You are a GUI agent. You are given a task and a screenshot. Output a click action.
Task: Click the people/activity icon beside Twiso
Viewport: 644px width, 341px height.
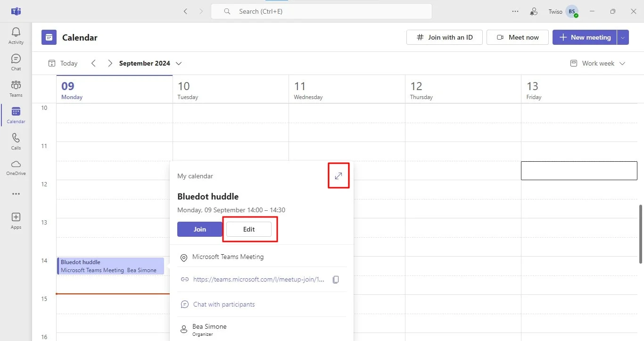point(534,11)
